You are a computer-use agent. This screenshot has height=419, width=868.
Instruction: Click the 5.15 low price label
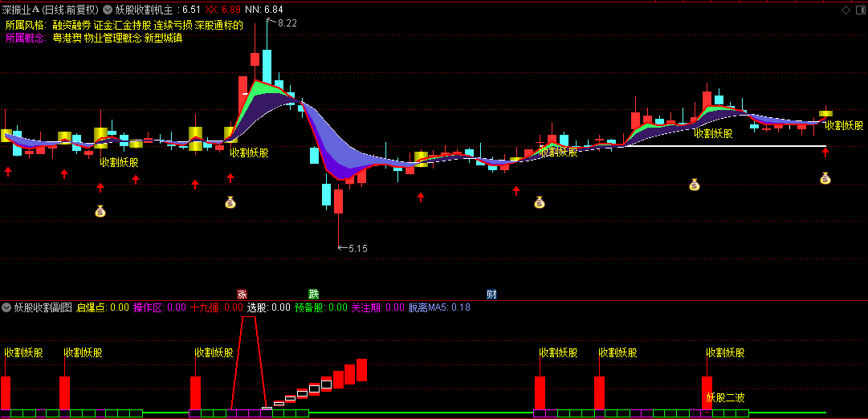click(357, 249)
